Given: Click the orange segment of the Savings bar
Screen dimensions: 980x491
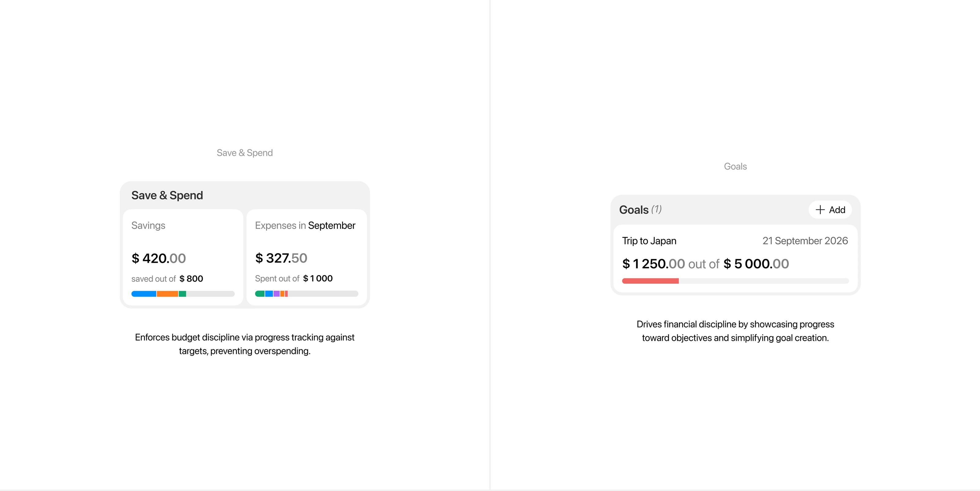Looking at the screenshot, I should (x=168, y=294).
